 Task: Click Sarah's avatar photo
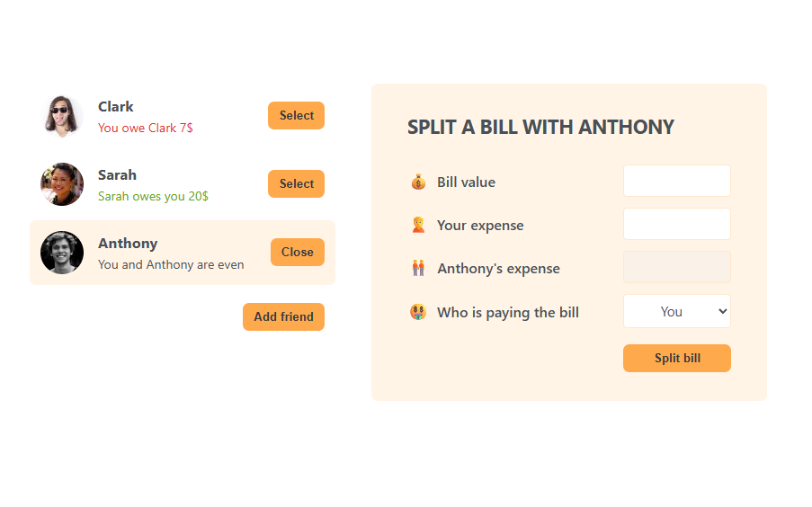(x=62, y=184)
